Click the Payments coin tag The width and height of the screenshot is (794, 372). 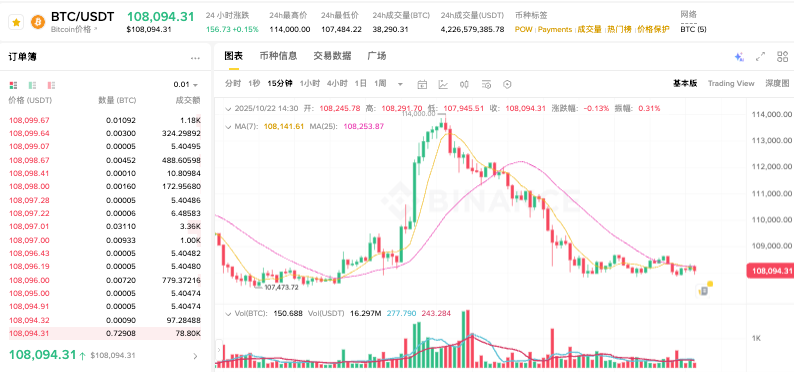tap(554, 29)
